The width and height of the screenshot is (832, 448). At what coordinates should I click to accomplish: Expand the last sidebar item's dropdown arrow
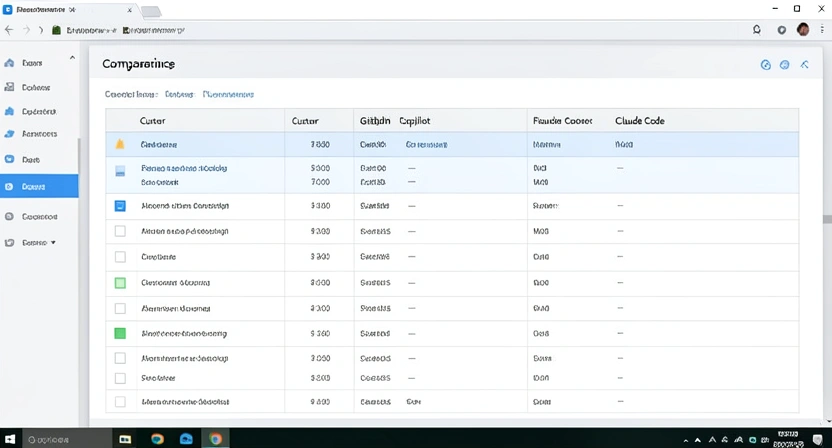(x=53, y=243)
